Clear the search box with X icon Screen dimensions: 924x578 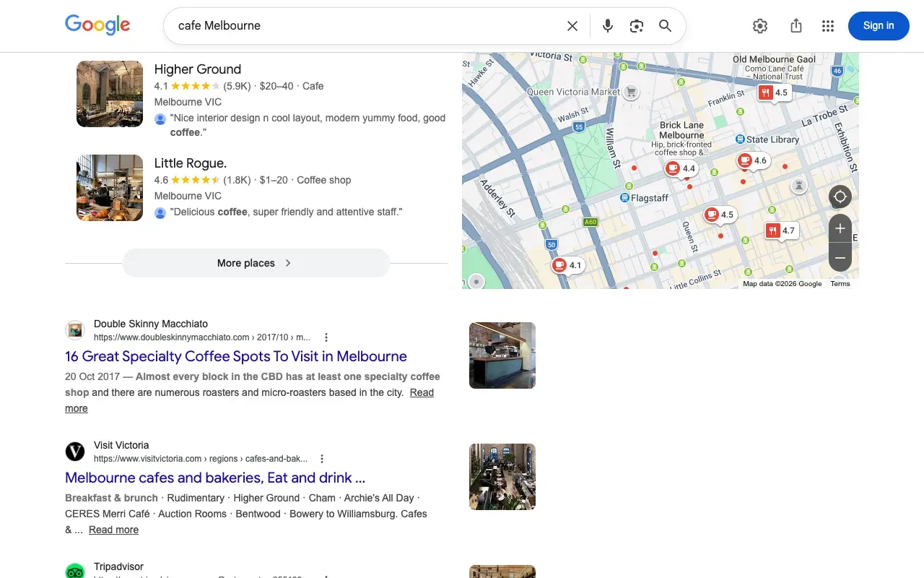click(x=572, y=26)
